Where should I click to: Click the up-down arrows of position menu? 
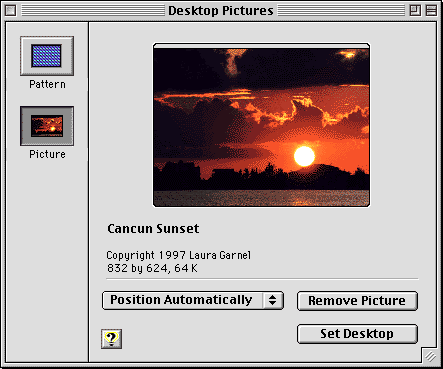point(273,300)
